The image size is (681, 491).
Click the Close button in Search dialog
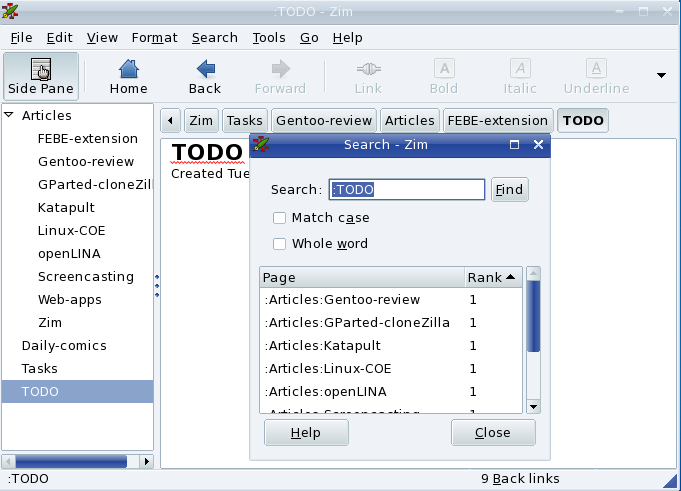tap(493, 432)
